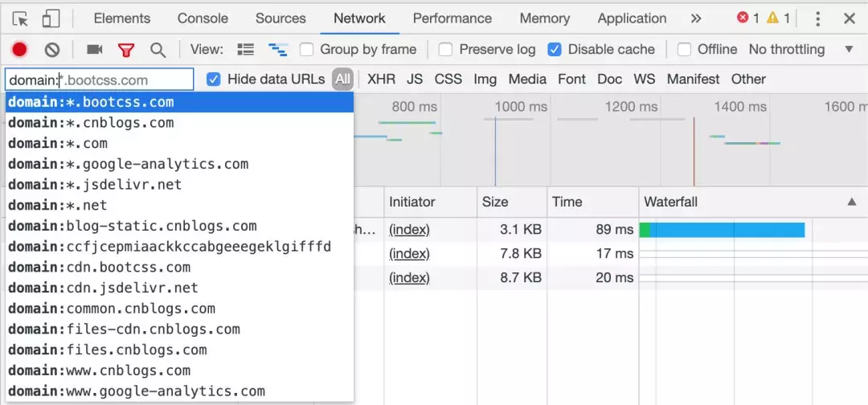Toggle the red filter funnel icon
This screenshot has height=405, width=868.
(126, 51)
